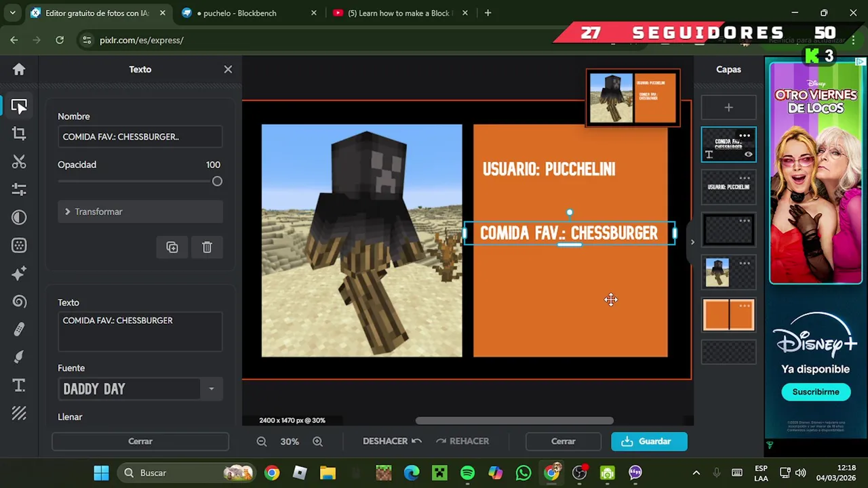This screenshot has height=488, width=868.
Task: Open options dots on USUARIO layer
Action: point(745,178)
